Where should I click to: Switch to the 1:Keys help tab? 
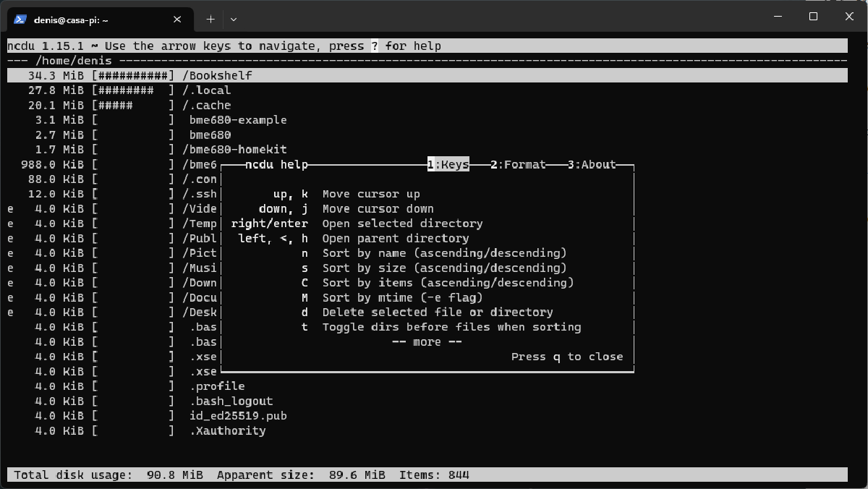(x=448, y=164)
